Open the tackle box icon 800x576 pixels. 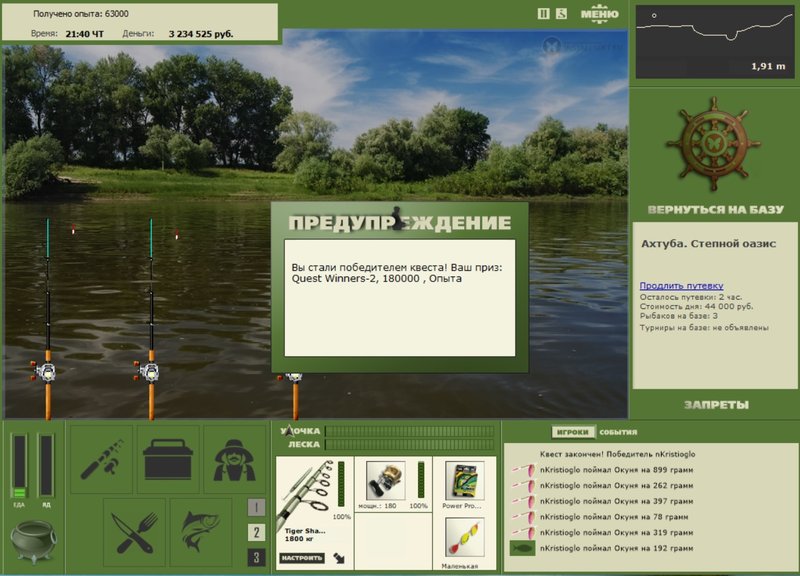[x=167, y=459]
